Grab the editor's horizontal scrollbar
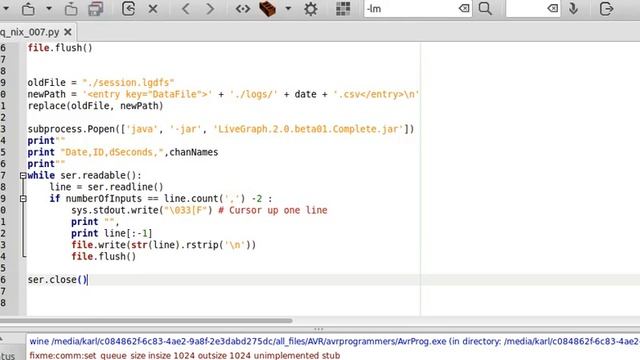This screenshot has width=640, height=360. click(146, 321)
